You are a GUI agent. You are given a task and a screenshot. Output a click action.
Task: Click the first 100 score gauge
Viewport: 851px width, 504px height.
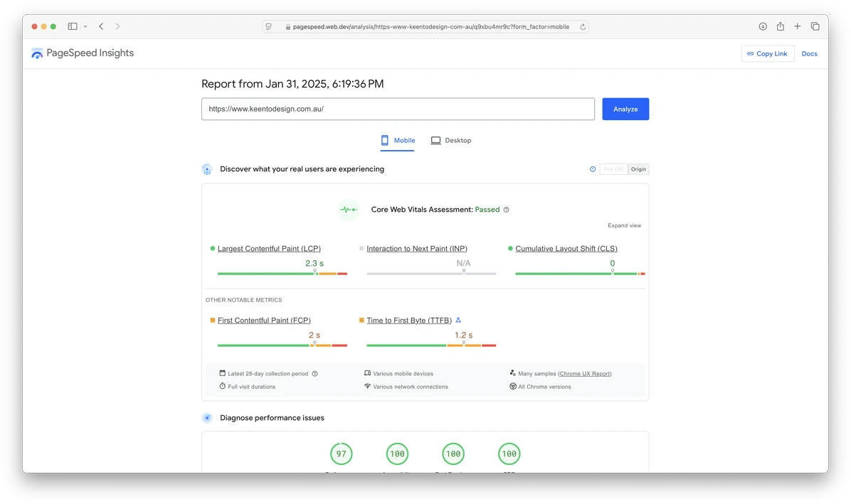tap(397, 454)
